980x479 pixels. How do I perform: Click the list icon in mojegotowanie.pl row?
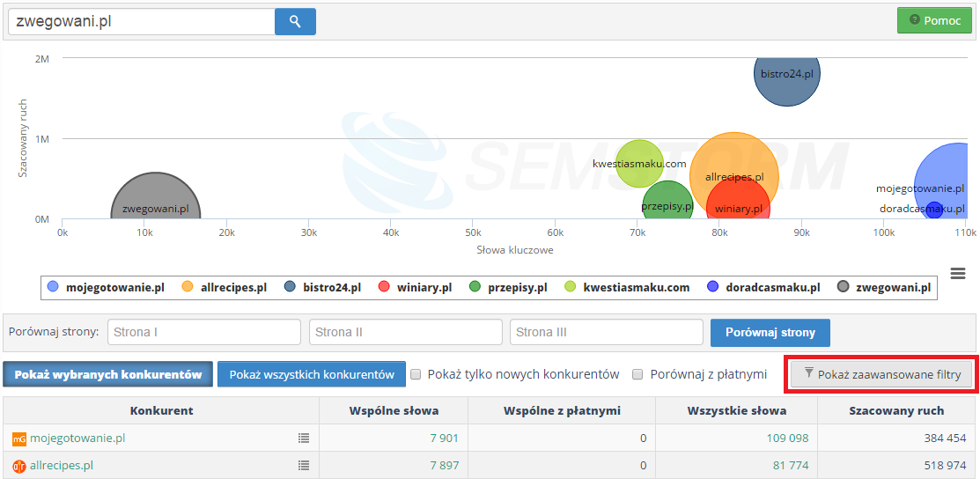click(x=304, y=438)
